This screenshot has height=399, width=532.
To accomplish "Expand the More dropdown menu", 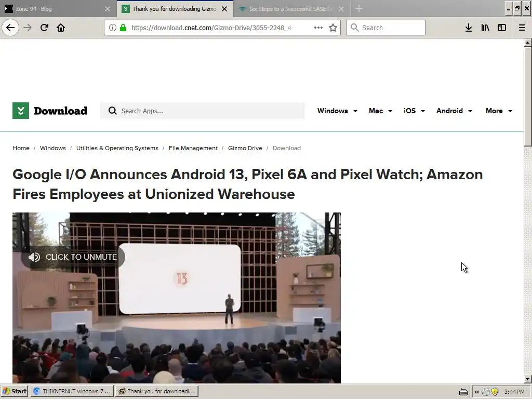I will (499, 111).
